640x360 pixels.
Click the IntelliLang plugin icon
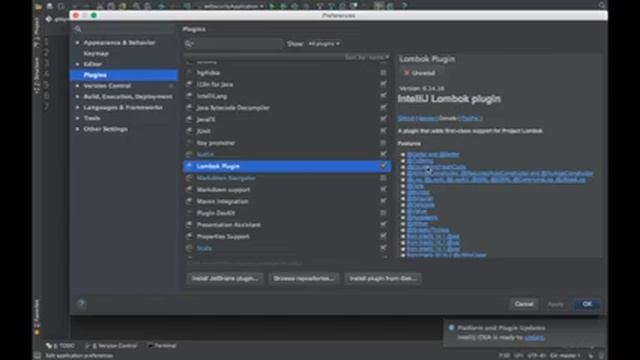[189, 96]
